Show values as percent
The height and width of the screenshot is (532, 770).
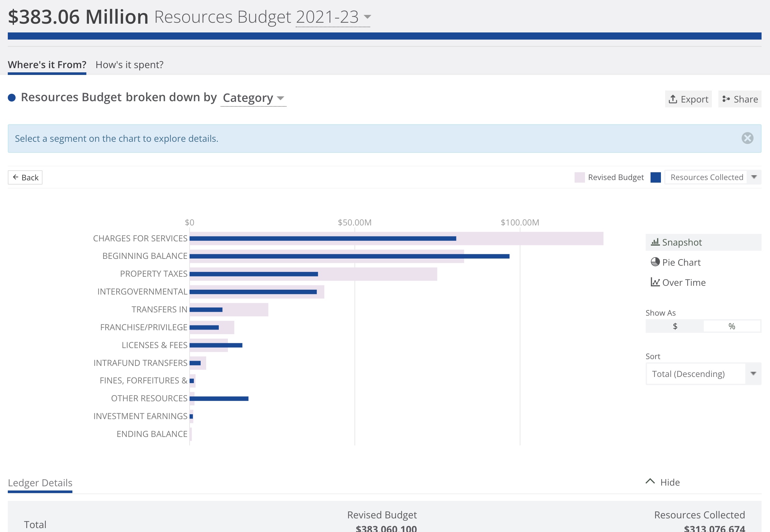[732, 326]
